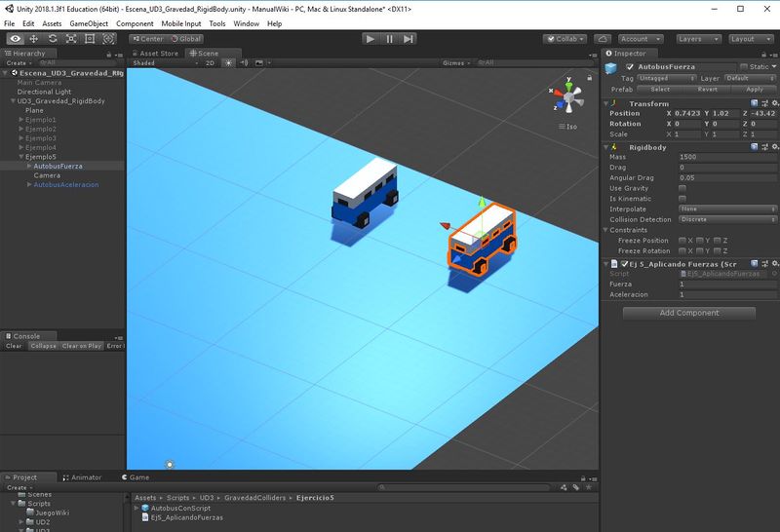Open the cloud services button
The height and width of the screenshot is (532, 780).
[x=603, y=39]
